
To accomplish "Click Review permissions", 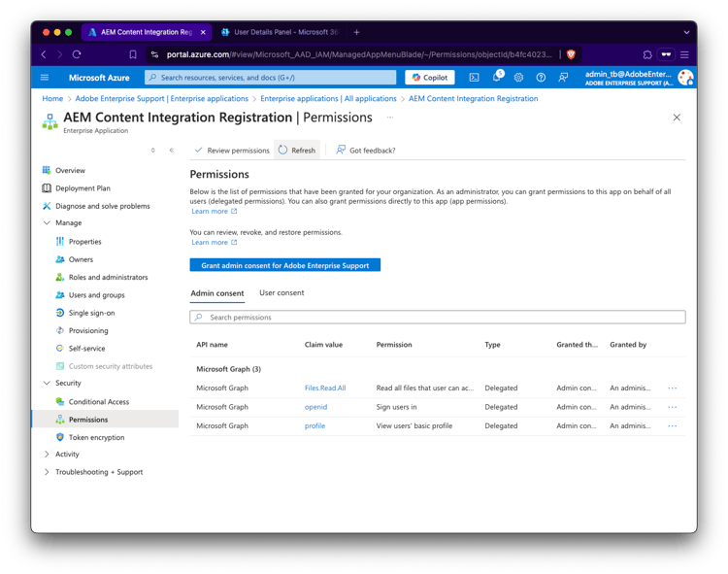I will pos(232,151).
